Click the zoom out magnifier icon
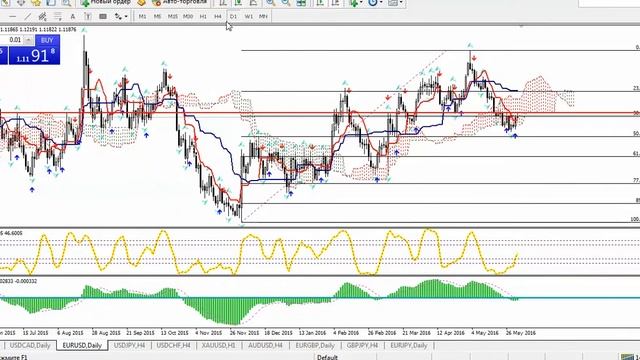The image size is (640, 360). pyautogui.click(x=286, y=2)
